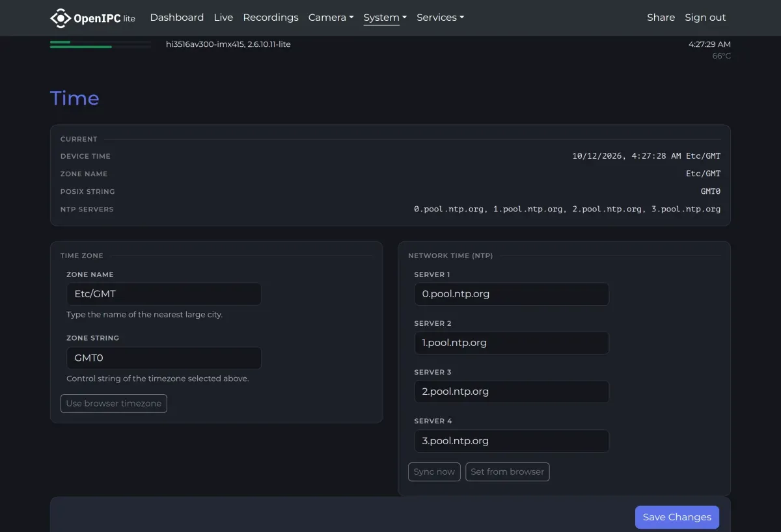
Task: Save Changes to time settings
Action: point(677,517)
